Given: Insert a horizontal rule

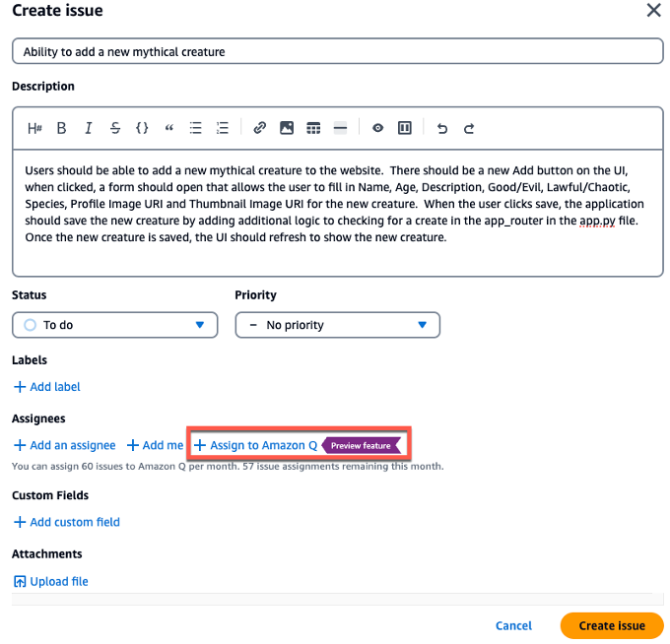Looking at the screenshot, I should 340,128.
